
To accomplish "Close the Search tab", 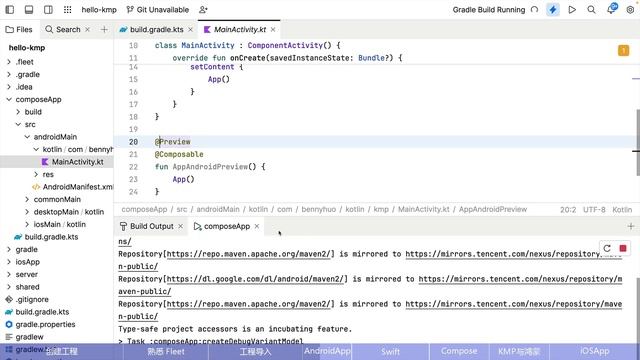I will tap(87, 29).
